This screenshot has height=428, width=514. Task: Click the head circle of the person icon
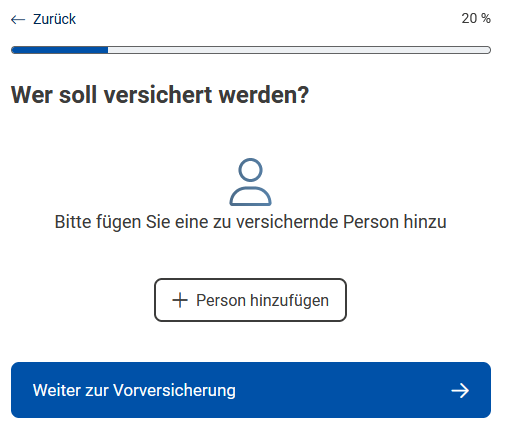[x=250, y=170]
